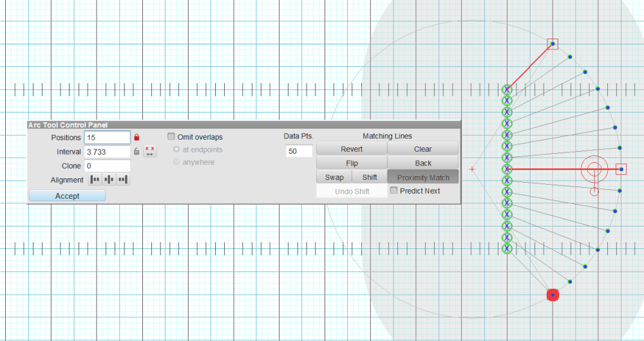Select the left alignment icon
This screenshot has width=644, height=341.
coord(95,180)
